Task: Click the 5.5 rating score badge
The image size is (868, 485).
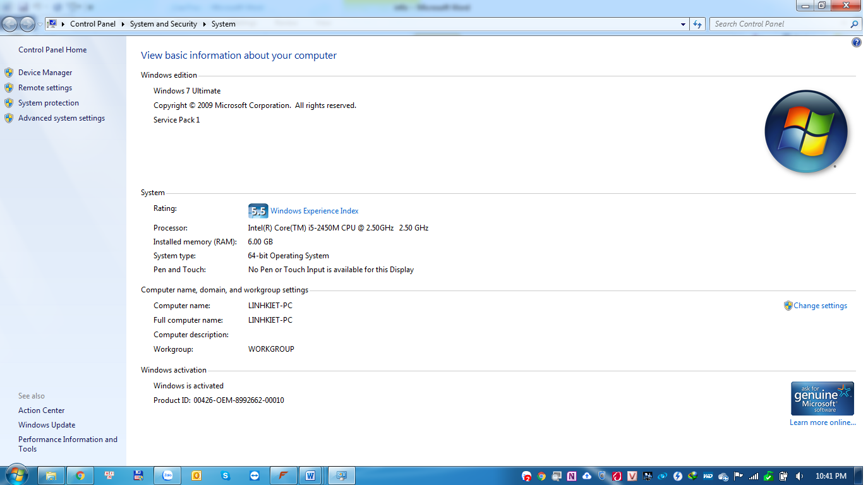Action: (x=258, y=211)
